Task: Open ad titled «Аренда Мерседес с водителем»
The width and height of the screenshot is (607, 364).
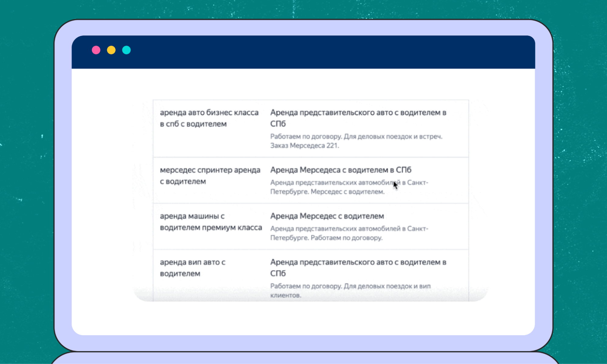Action: click(327, 216)
